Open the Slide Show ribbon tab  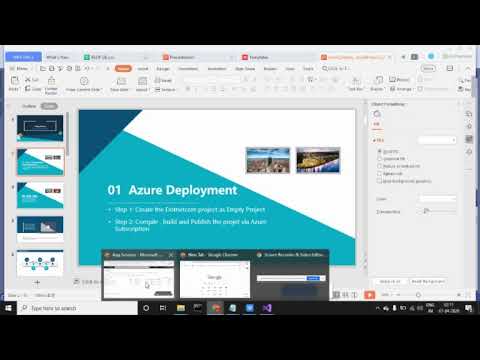245,69
